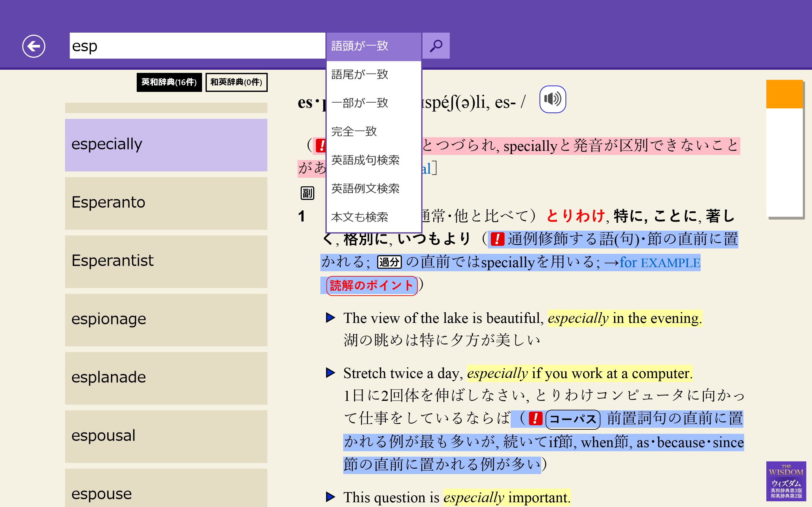Screen dimensions: 812x507
Task: Click the back arrow button
Action: (x=34, y=46)
